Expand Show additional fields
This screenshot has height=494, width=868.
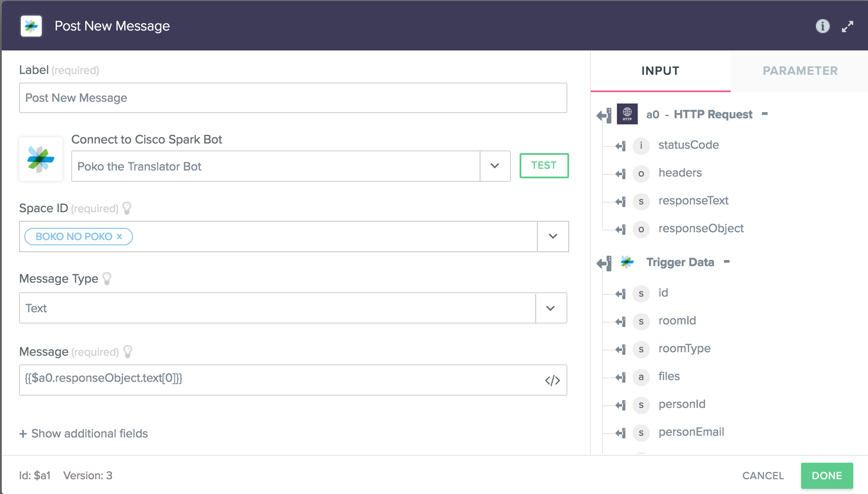[84, 434]
